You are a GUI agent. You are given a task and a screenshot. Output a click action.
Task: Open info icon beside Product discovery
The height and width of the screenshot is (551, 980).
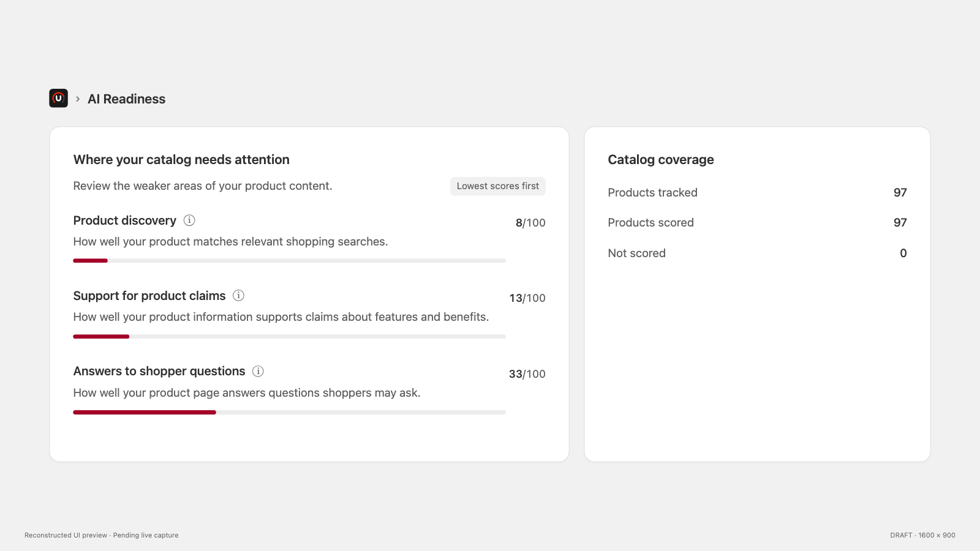189,220
